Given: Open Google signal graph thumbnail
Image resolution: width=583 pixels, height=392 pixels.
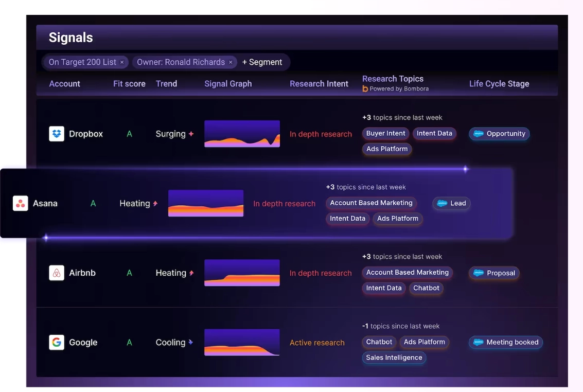Looking at the screenshot, I should coord(242,342).
